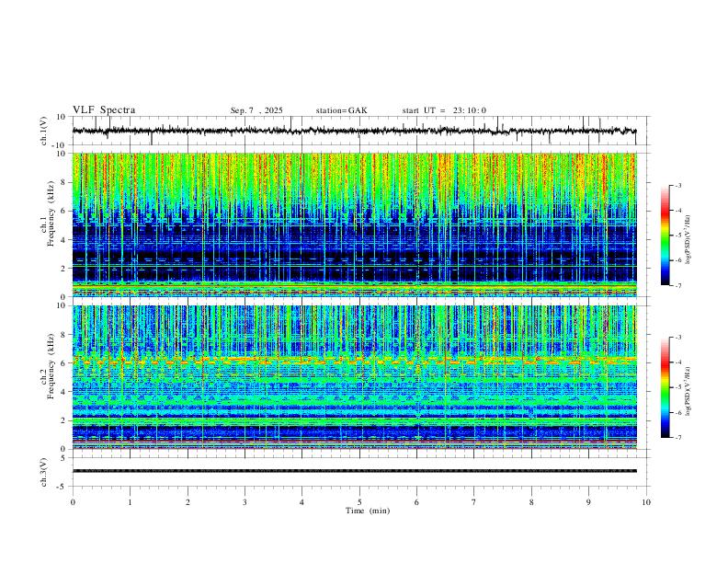This screenshot has height=563, width=728.
Task: Click the 'ch.1(V)' waveform axis label
Action: click(x=44, y=131)
